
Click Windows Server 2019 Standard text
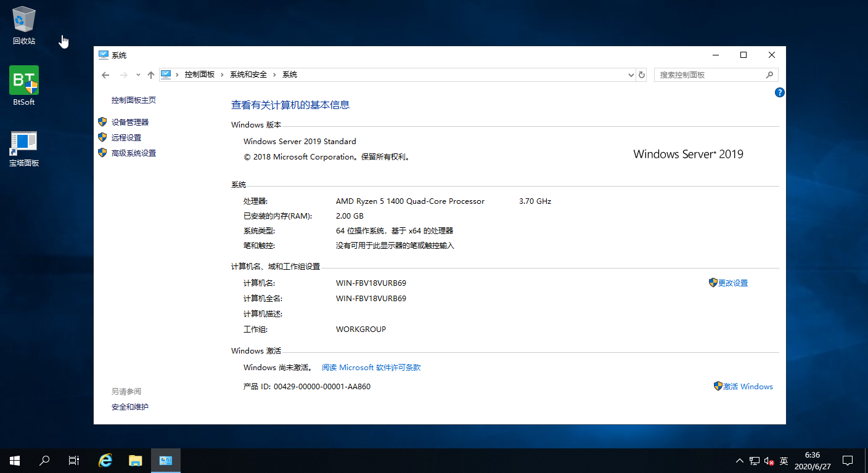[x=300, y=141]
